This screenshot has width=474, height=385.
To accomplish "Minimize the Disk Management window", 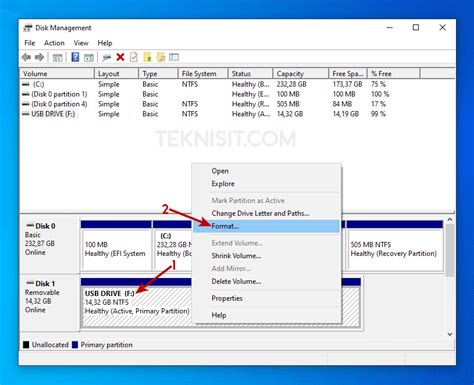I will click(389, 28).
